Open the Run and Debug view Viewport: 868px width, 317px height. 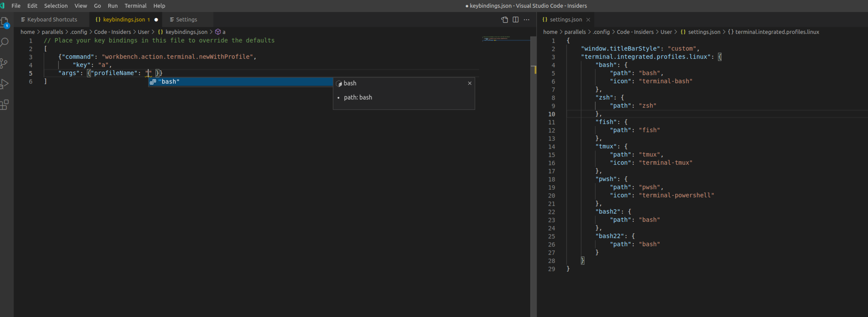click(x=4, y=84)
